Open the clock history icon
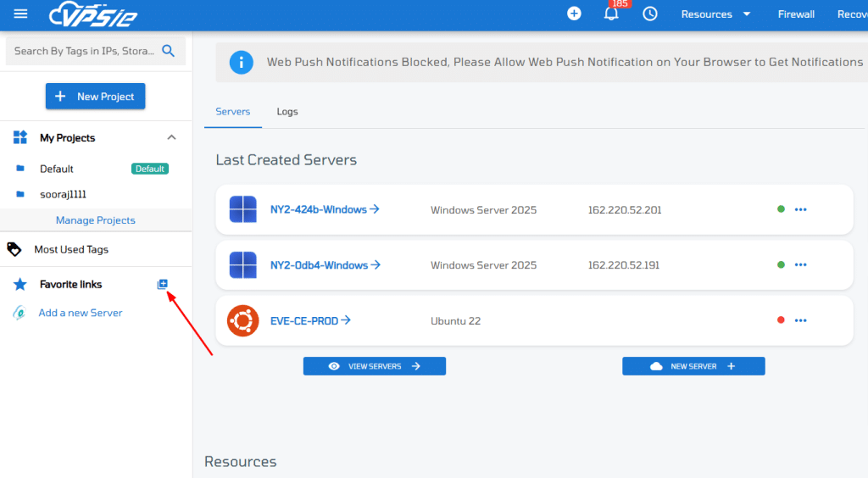The height and width of the screenshot is (478, 868). (x=650, y=14)
